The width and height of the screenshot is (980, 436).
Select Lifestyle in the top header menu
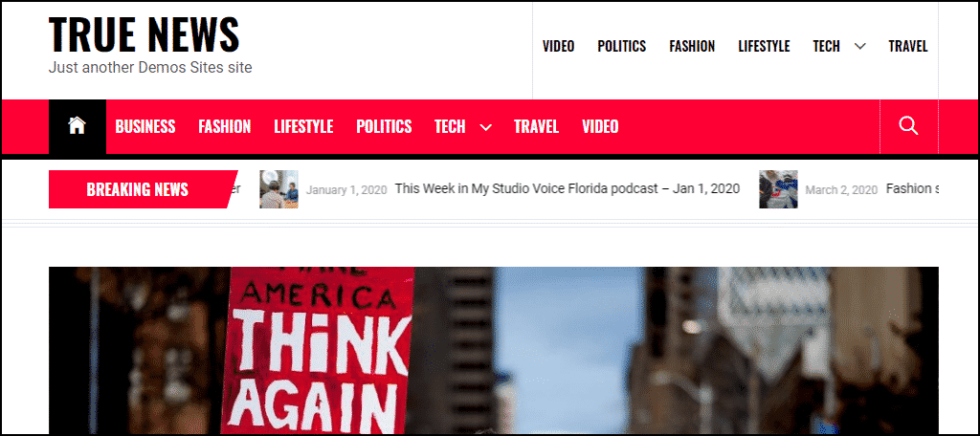pos(764,46)
